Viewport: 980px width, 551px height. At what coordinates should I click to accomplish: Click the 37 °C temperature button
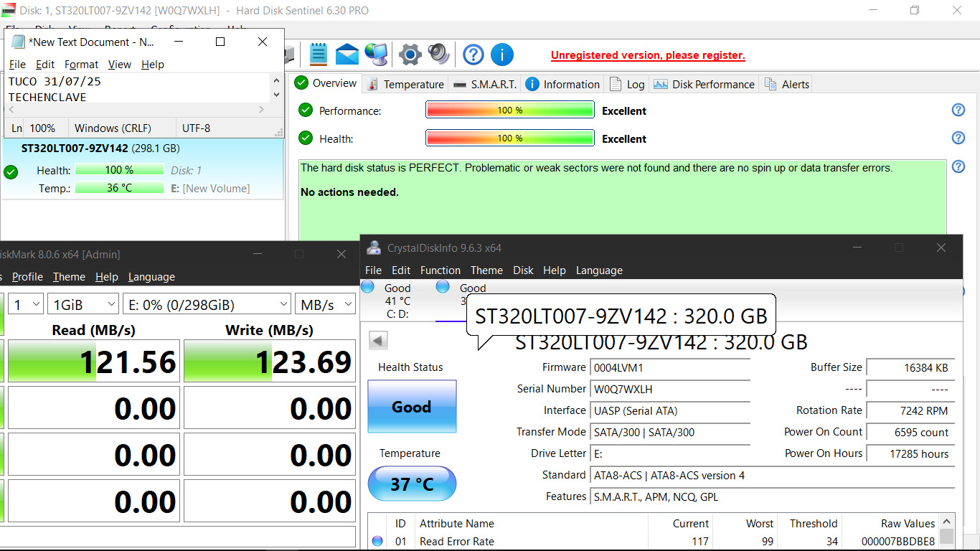tap(412, 484)
